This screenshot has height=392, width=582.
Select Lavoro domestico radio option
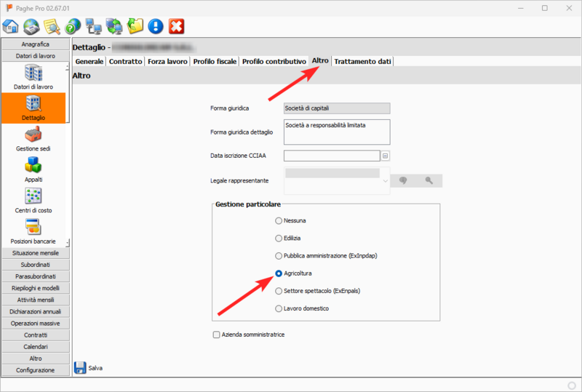pyautogui.click(x=278, y=308)
